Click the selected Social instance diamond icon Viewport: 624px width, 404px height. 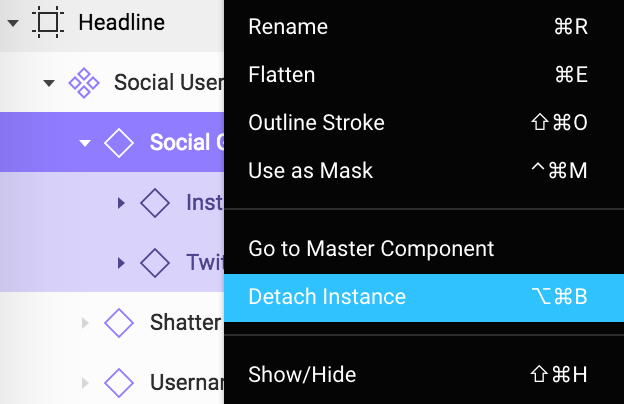pyautogui.click(x=119, y=142)
